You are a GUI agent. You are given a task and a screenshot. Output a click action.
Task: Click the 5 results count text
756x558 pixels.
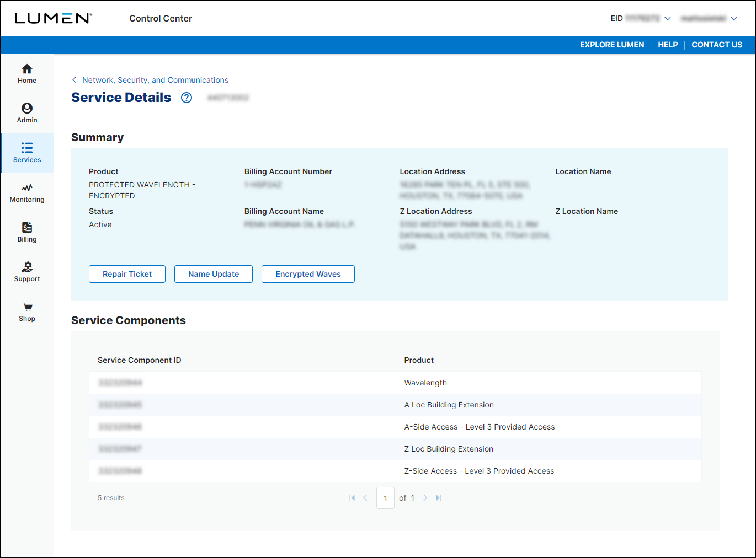coord(111,498)
